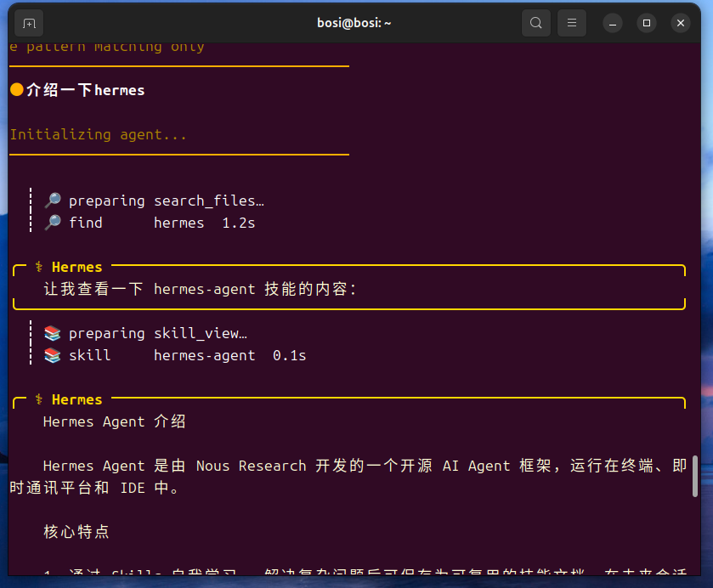Click books emoji beside "skill hermes-agent" line
The image size is (713, 588).
[53, 355]
